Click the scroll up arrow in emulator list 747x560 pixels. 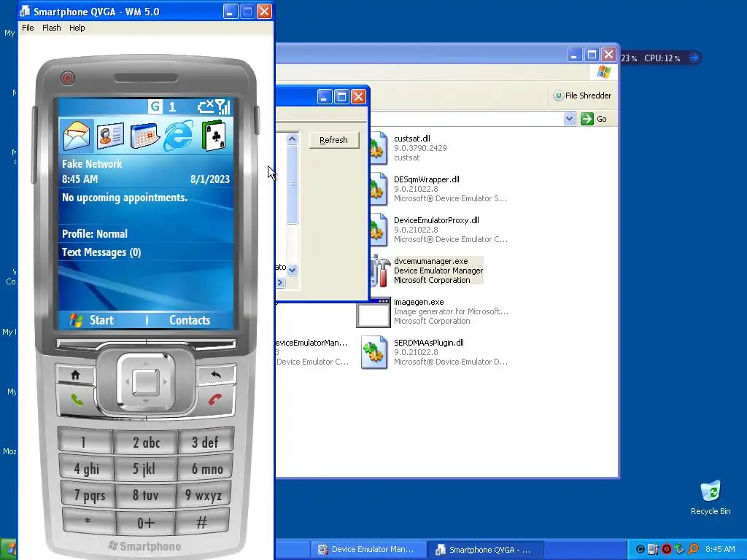tap(293, 139)
